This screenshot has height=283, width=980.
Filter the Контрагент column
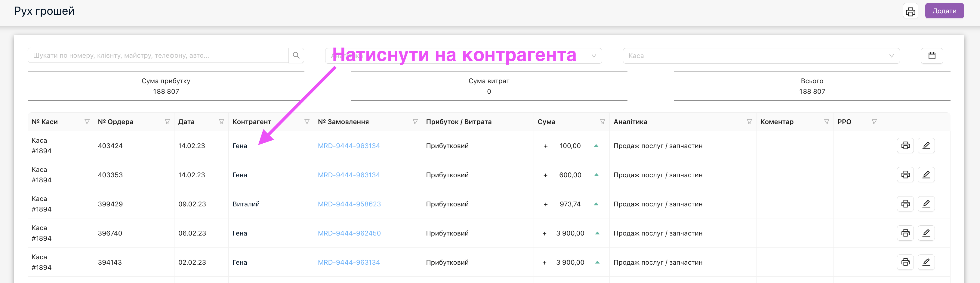(x=307, y=122)
